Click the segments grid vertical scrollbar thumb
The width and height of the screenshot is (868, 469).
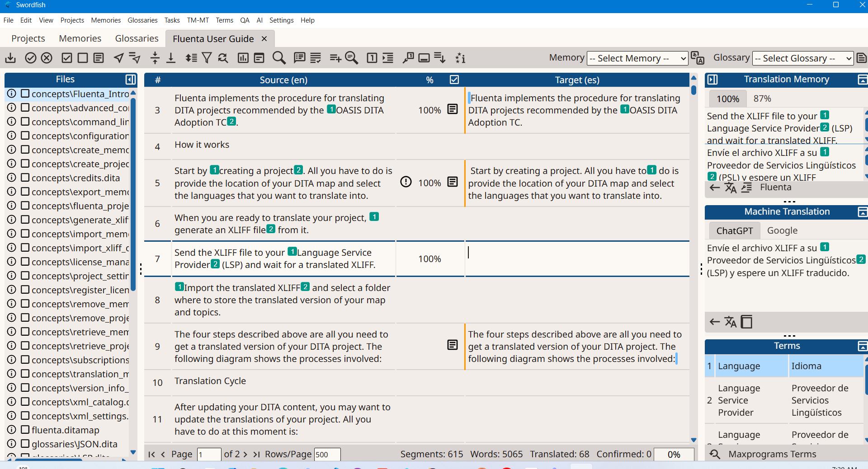[x=693, y=90]
